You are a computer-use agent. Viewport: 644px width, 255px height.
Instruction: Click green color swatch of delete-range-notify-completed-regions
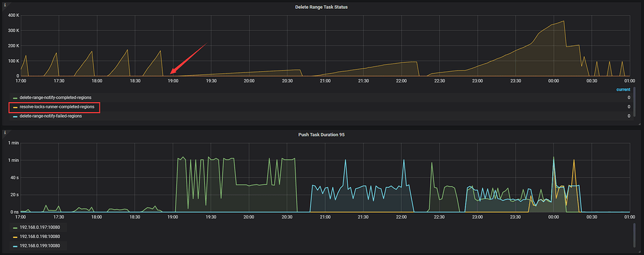[x=15, y=98]
